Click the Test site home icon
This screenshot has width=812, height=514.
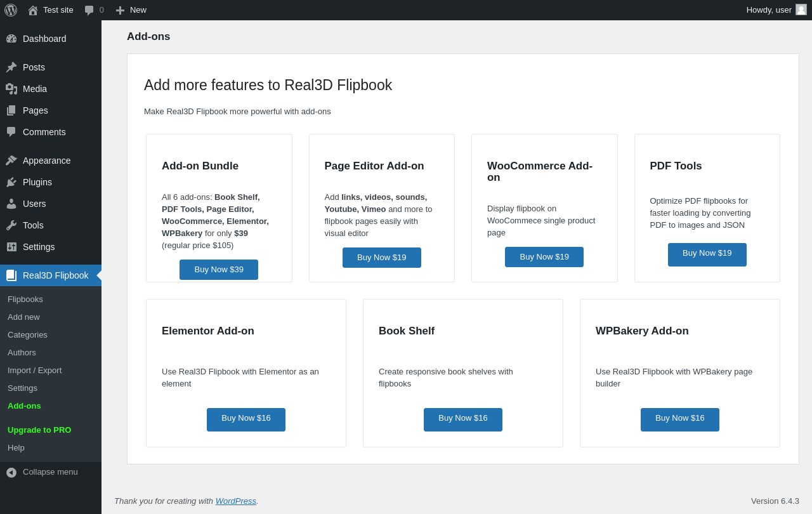33,10
